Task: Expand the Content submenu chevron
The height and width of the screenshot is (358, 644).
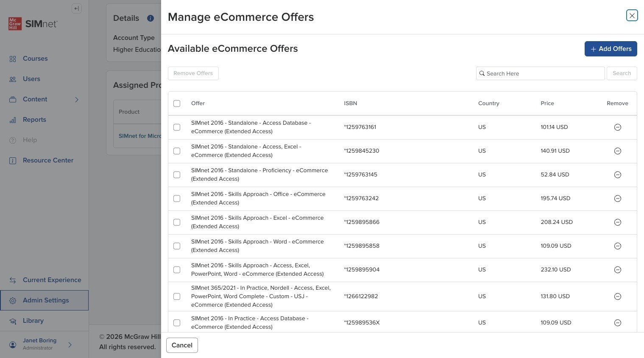Action: pos(77,100)
